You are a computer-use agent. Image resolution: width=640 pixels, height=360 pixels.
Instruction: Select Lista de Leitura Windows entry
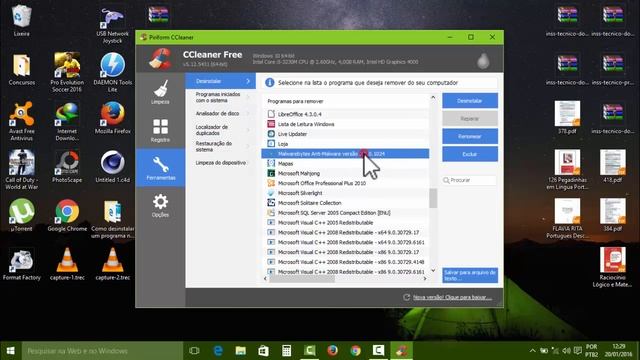pyautogui.click(x=345, y=124)
